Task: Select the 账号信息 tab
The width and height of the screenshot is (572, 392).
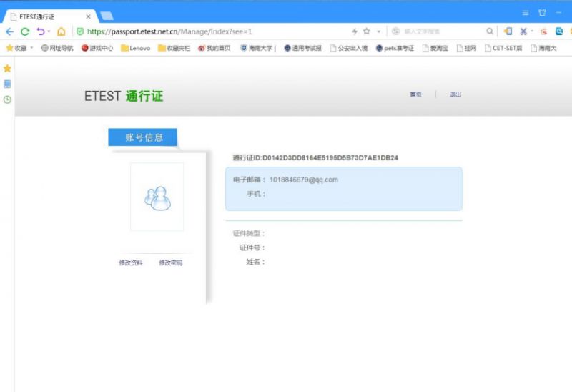Action: 142,137
